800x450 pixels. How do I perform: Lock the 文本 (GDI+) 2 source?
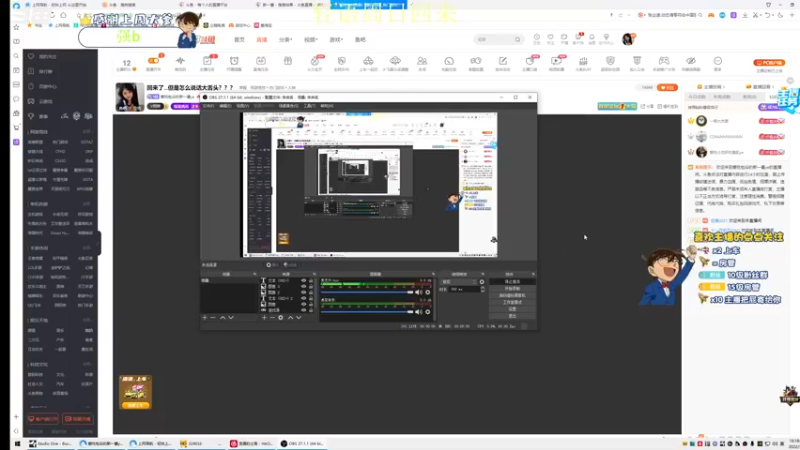click(x=311, y=298)
